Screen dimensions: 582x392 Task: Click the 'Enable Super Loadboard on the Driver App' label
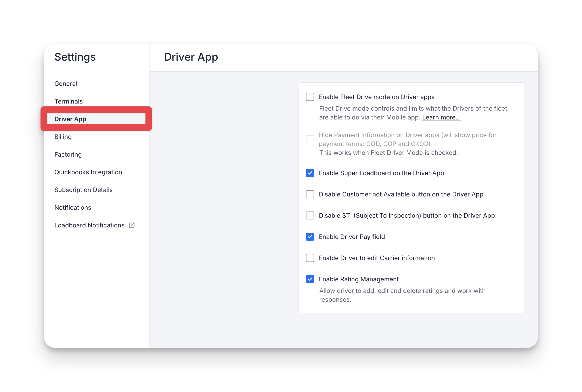point(381,173)
